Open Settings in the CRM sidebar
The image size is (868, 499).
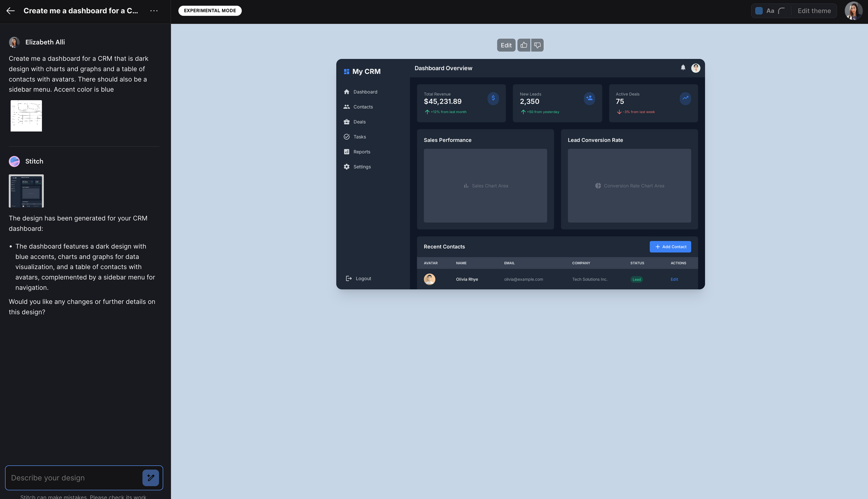coord(362,167)
